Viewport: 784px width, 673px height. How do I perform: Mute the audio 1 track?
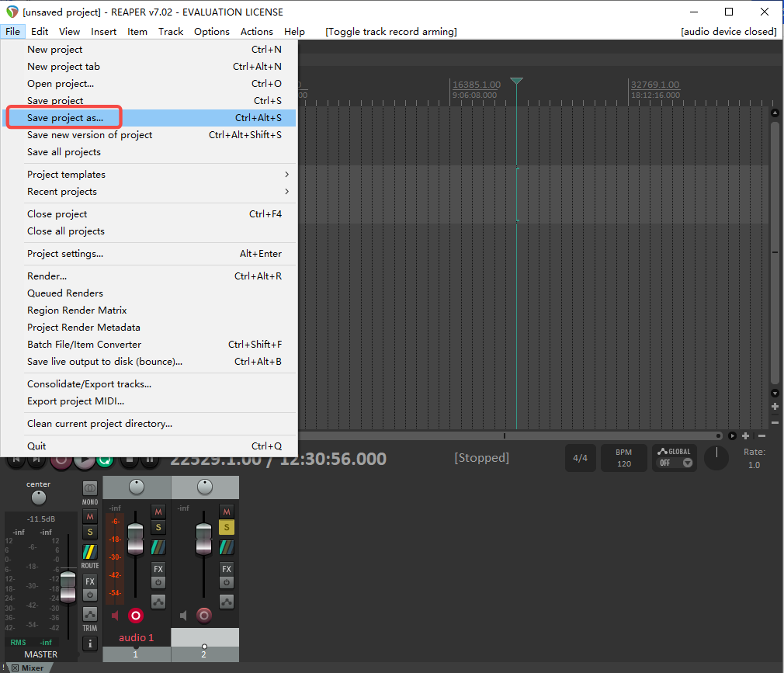pyautogui.click(x=158, y=512)
